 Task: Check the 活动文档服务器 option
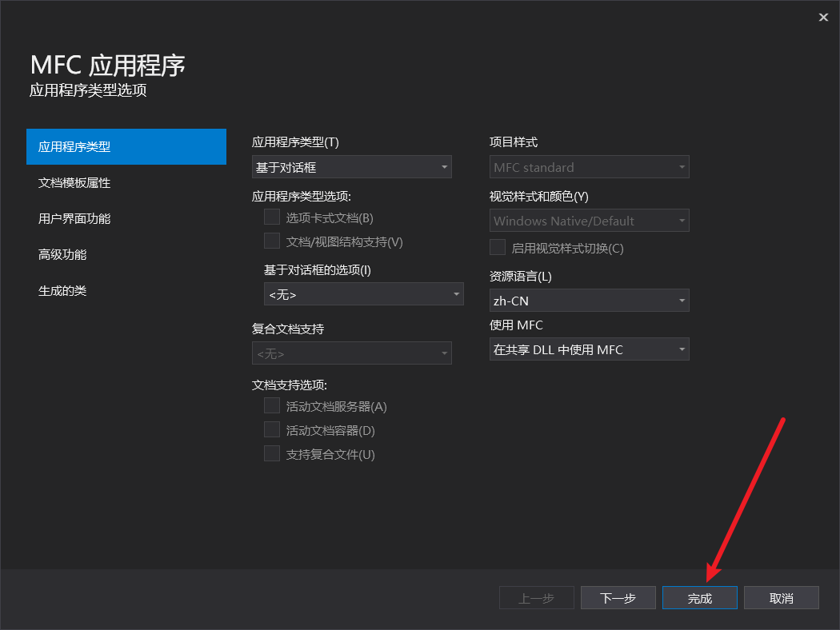(x=271, y=405)
